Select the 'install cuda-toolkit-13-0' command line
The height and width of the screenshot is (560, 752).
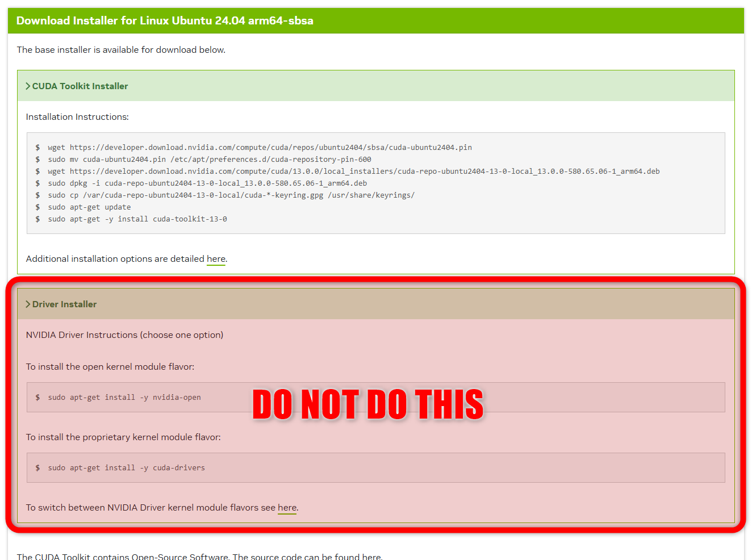(137, 219)
